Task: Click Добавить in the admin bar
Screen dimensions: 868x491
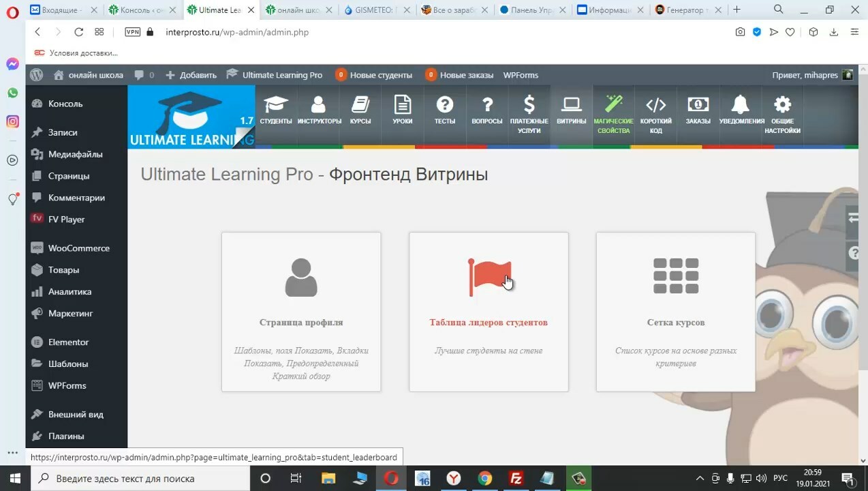Action: pyautogui.click(x=191, y=75)
